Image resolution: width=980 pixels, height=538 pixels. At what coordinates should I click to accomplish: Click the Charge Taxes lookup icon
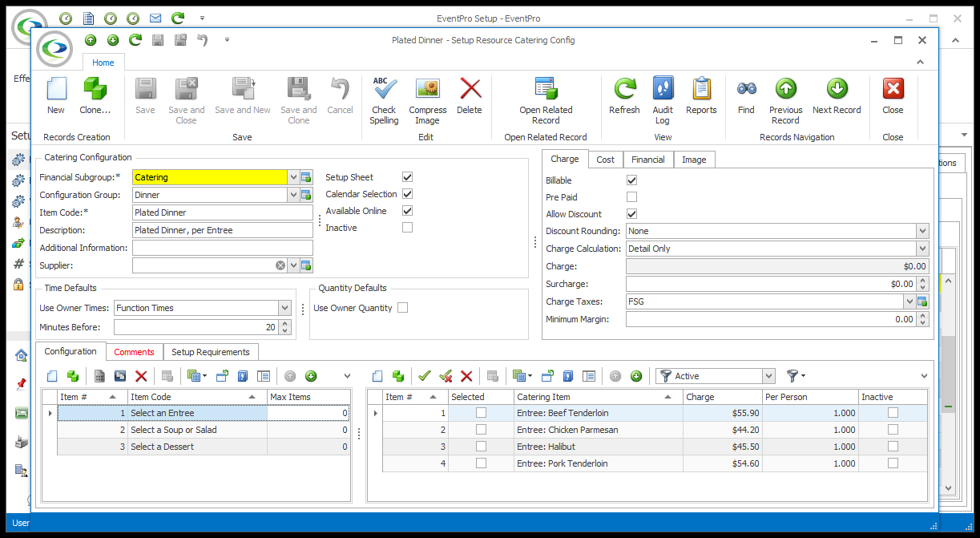922,301
